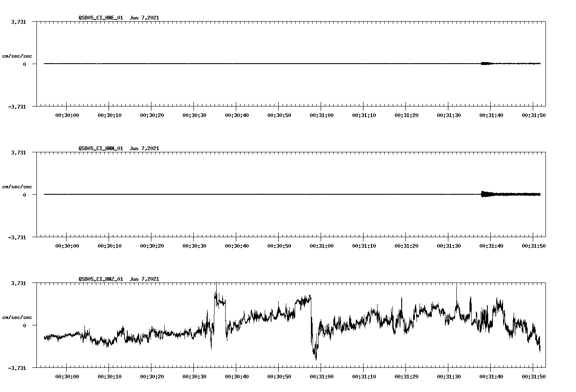Click the 00:30:10 time label under HNN plot
Viewport: 576px width, 392px height.
point(109,246)
